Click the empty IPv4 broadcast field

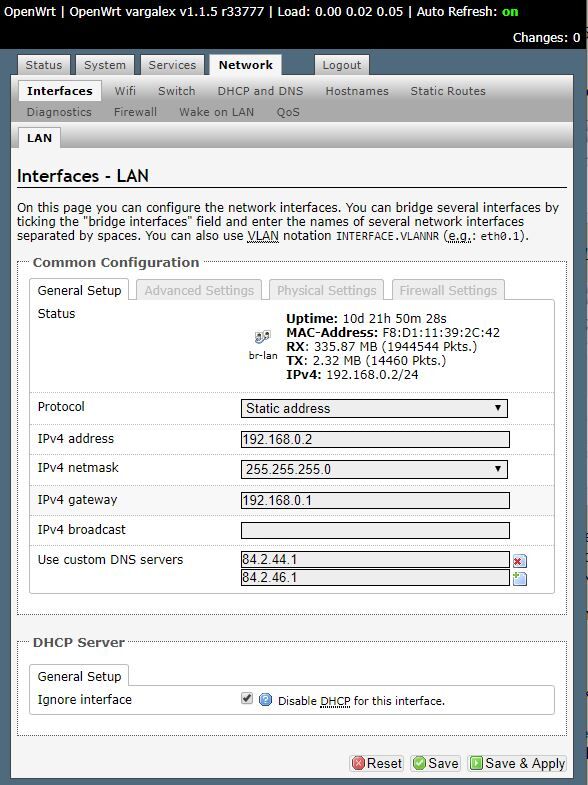(x=375, y=531)
